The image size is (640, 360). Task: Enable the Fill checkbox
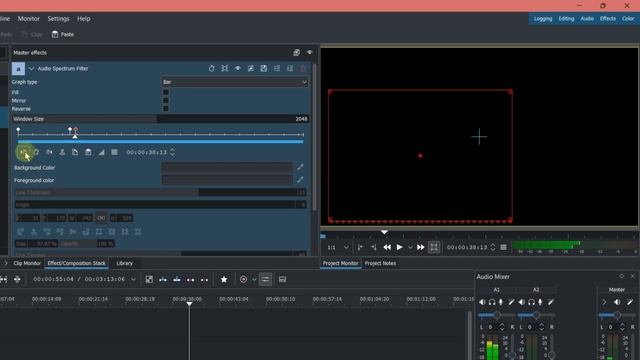[166, 92]
